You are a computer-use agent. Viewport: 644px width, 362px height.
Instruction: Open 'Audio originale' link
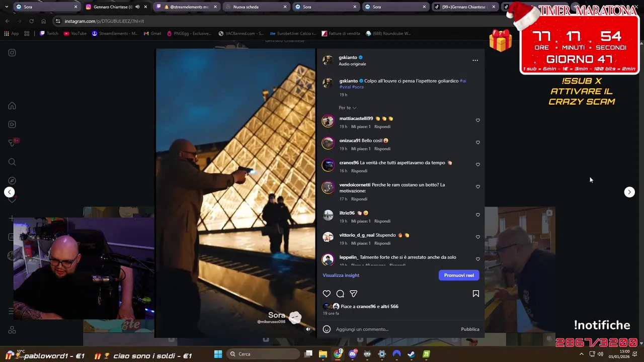click(x=352, y=64)
